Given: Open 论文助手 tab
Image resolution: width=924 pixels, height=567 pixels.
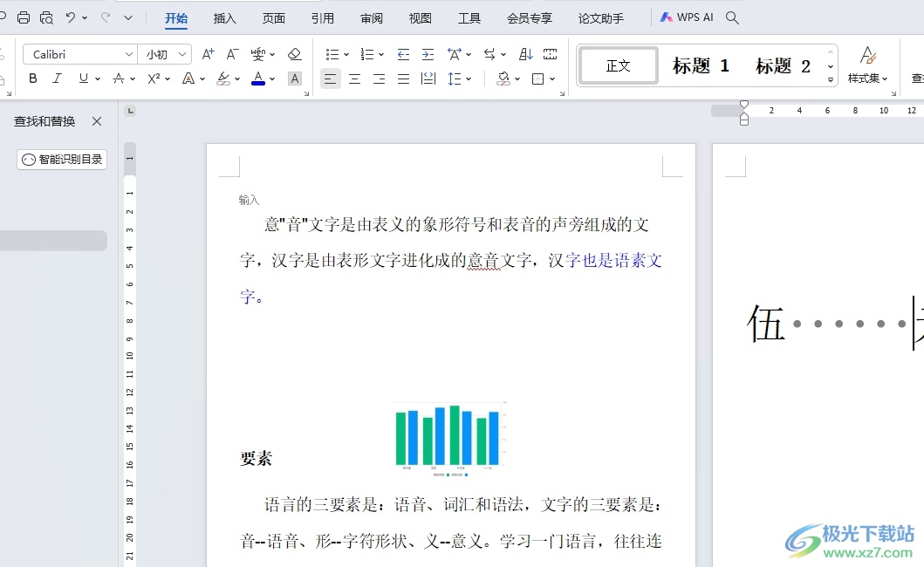Looking at the screenshot, I should (600, 18).
